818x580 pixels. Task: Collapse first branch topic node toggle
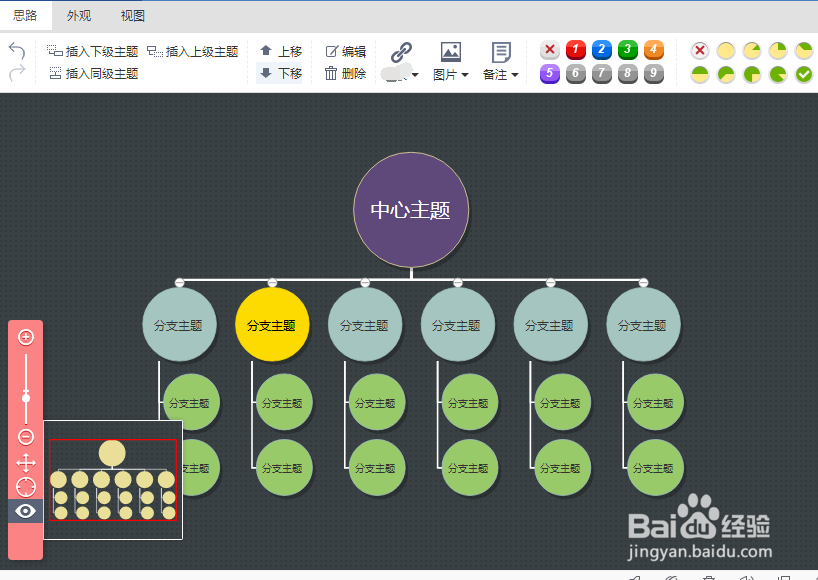179,282
